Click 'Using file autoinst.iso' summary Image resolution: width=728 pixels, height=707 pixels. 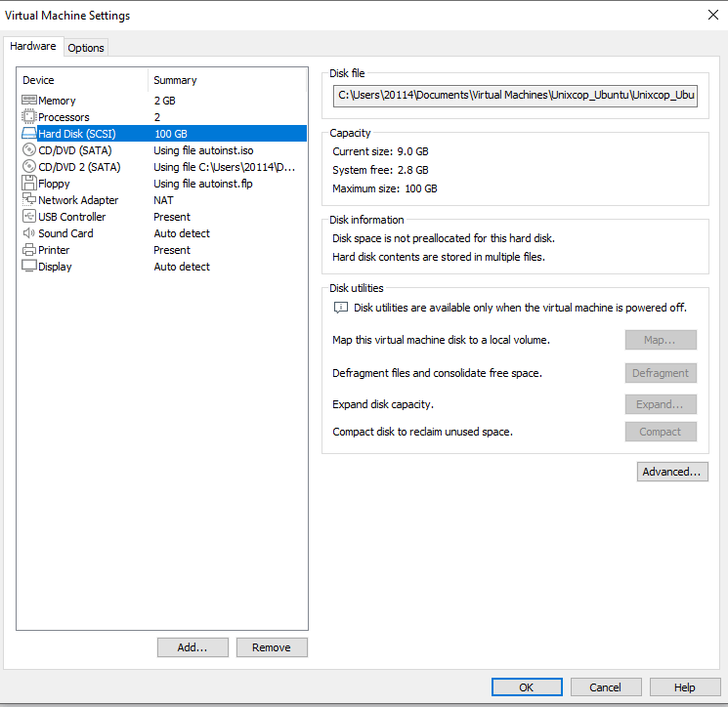pyautogui.click(x=203, y=150)
